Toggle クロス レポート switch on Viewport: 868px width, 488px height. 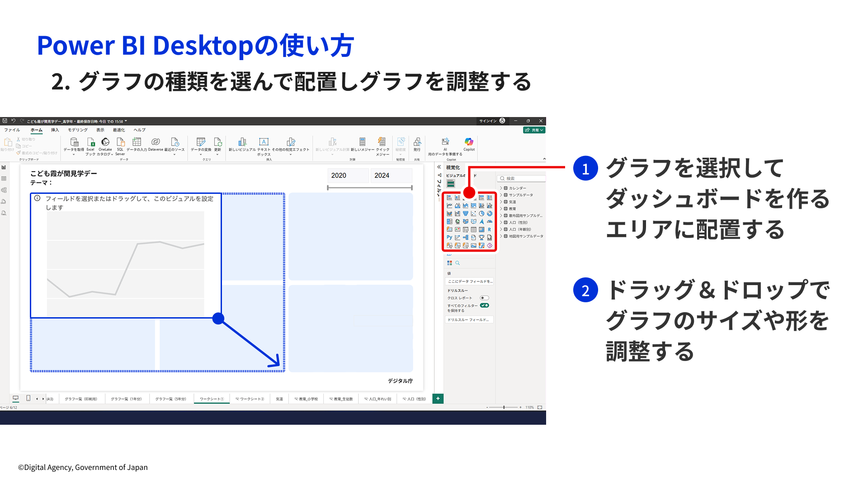click(484, 298)
